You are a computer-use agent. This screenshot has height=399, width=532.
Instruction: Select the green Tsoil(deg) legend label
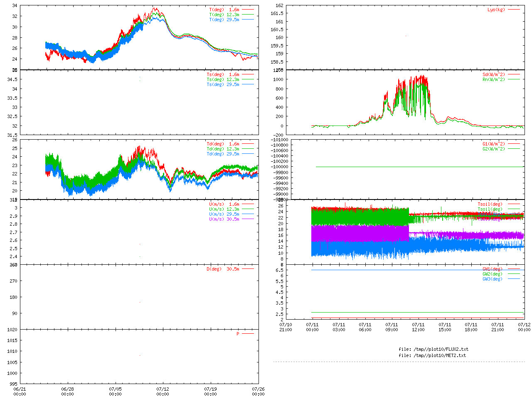click(490, 209)
